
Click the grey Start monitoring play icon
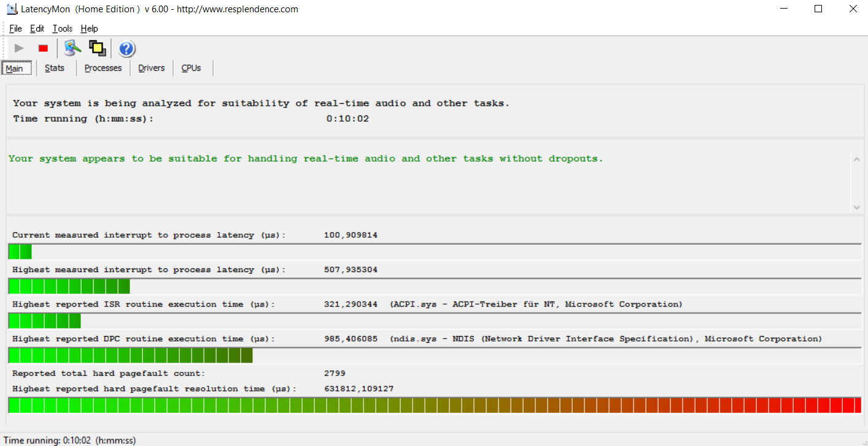tap(19, 48)
